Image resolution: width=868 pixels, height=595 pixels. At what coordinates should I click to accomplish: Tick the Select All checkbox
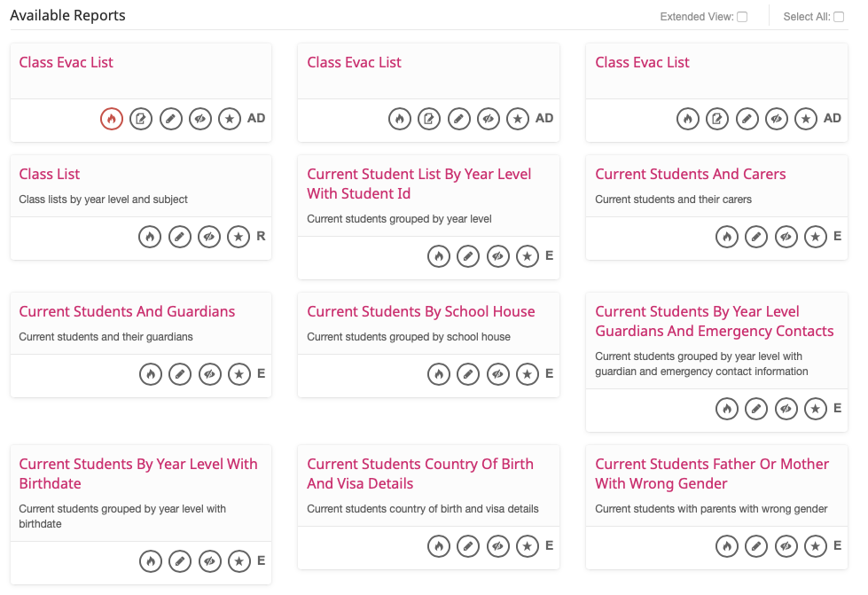(838, 17)
